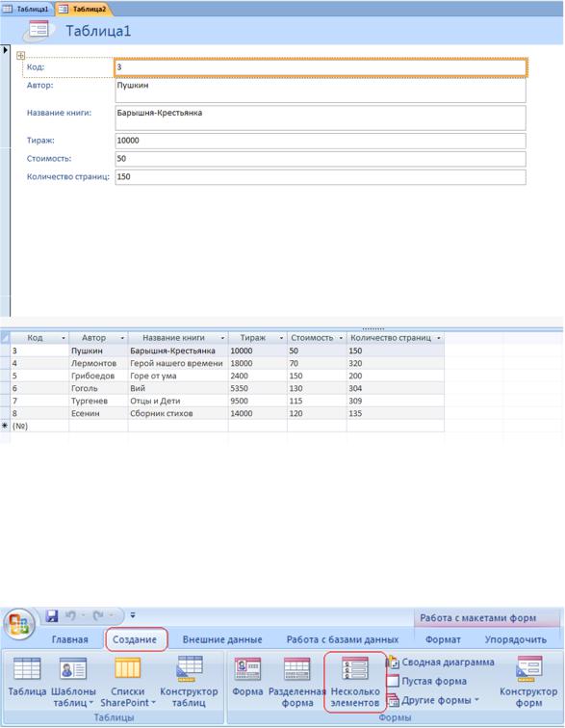565x728 pixels.
Task: Insert a Сводная диаграмма
Action: 441,663
